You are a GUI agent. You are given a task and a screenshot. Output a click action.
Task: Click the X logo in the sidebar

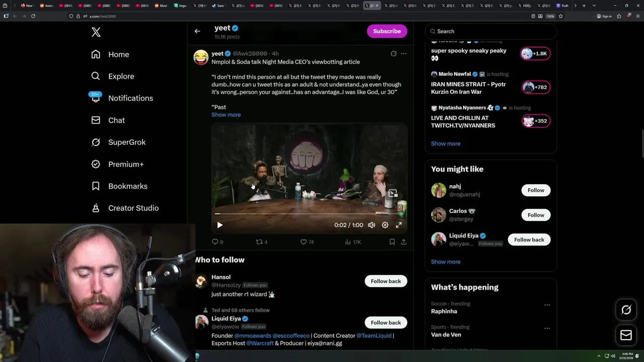[x=96, y=32]
